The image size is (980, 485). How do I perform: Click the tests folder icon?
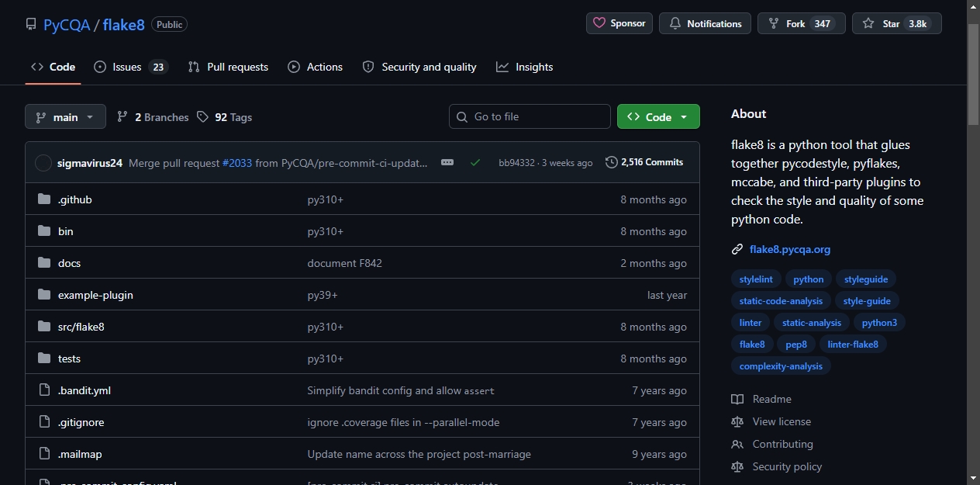pyautogui.click(x=44, y=359)
